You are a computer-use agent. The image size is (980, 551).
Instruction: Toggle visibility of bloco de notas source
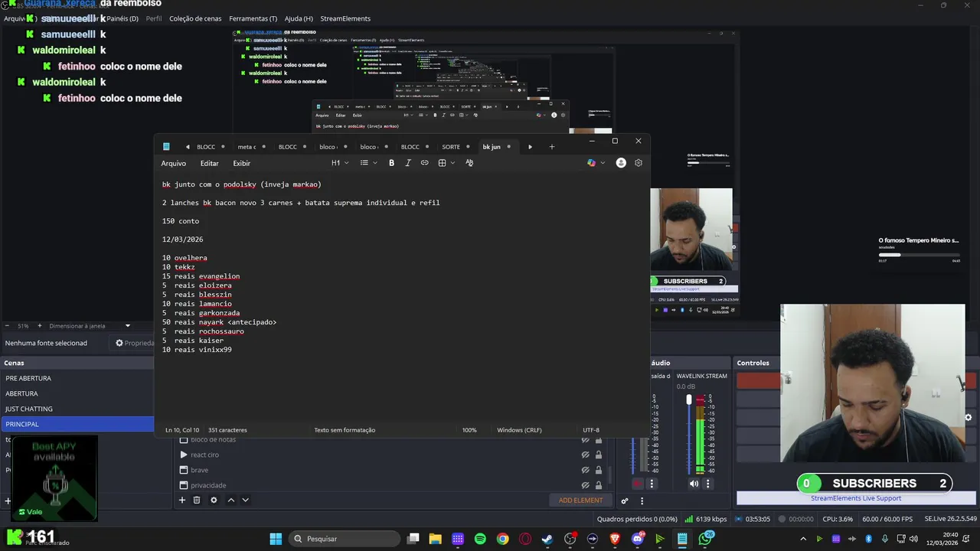tap(586, 439)
